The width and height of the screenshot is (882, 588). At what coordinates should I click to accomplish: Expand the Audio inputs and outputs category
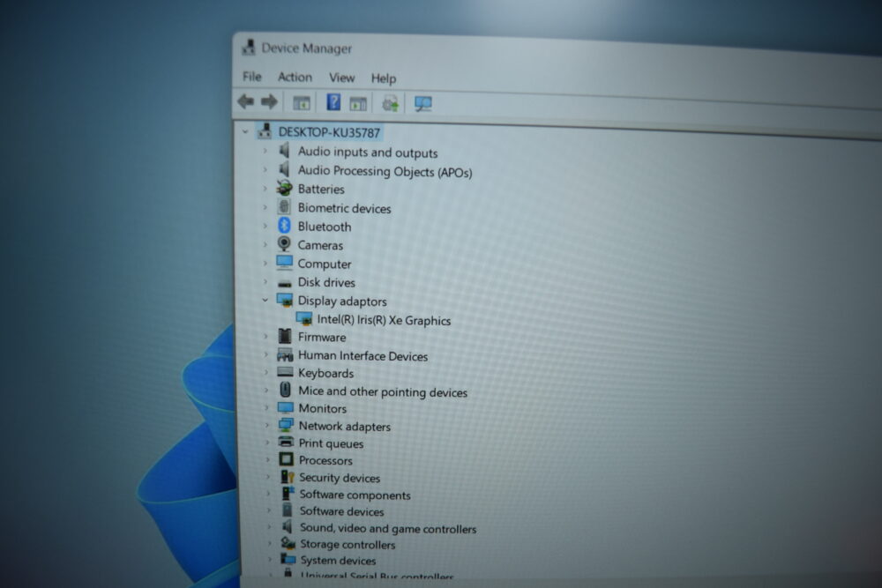[x=265, y=151]
